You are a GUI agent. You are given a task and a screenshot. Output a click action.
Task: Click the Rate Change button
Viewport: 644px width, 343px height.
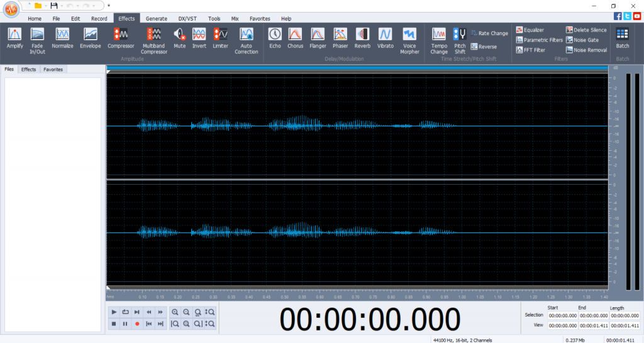489,33
